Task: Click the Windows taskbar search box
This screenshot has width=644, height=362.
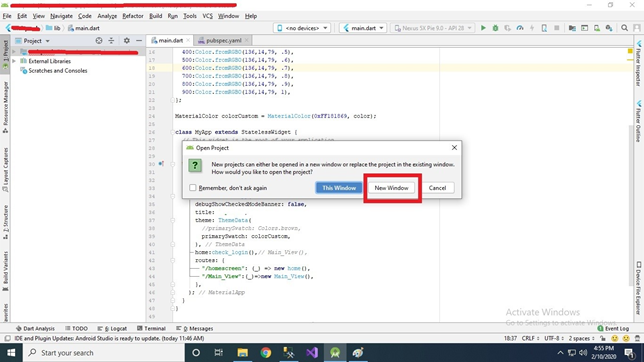Action: click(104, 353)
